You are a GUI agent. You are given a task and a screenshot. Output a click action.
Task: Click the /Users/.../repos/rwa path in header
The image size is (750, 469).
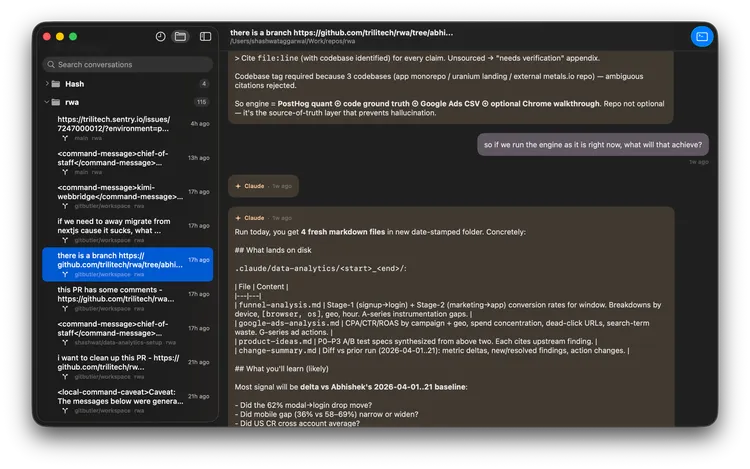(x=292, y=42)
